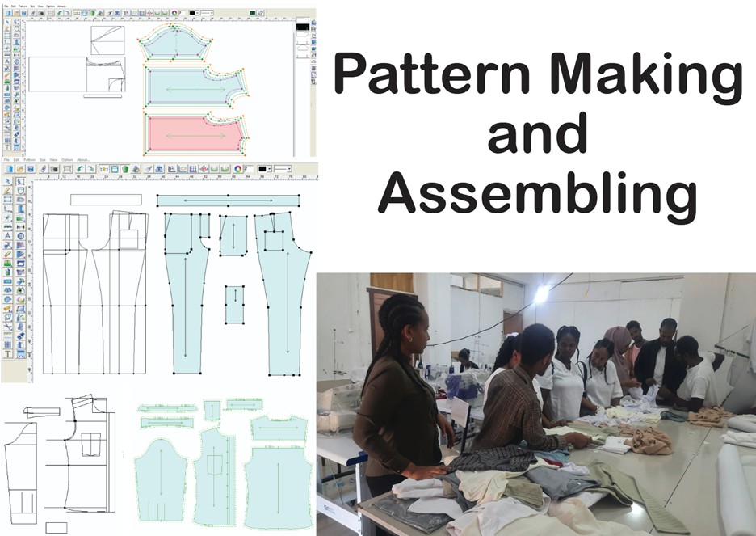Open the color dropdown arrow in lower toolbar

269,168
